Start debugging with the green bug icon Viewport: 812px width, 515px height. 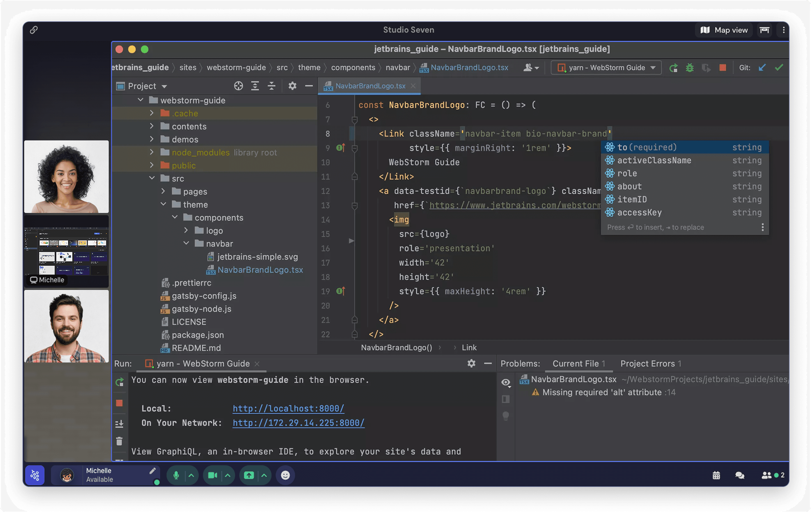(690, 68)
